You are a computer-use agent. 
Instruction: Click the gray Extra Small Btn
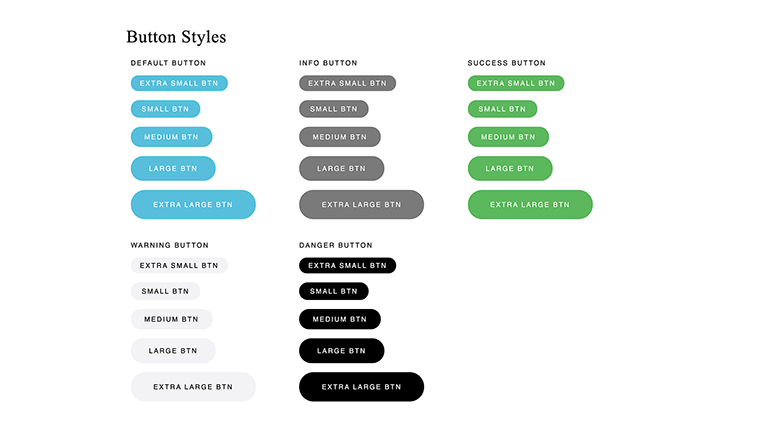tap(348, 83)
